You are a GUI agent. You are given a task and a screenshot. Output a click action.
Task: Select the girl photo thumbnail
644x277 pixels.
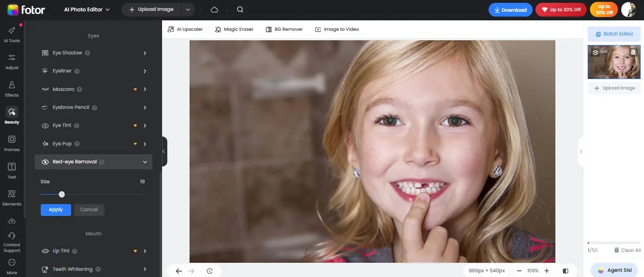click(x=614, y=62)
